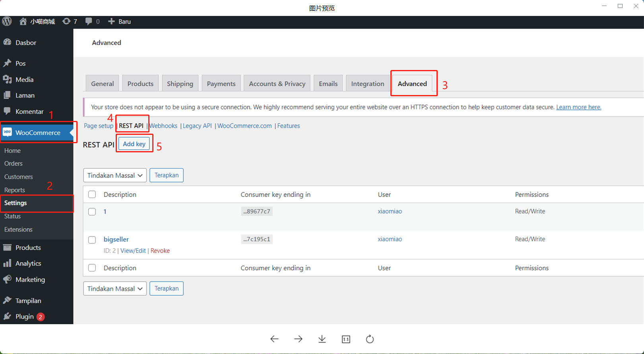Click the Komentar comment icon
The height and width of the screenshot is (354, 644).
[x=7, y=111]
